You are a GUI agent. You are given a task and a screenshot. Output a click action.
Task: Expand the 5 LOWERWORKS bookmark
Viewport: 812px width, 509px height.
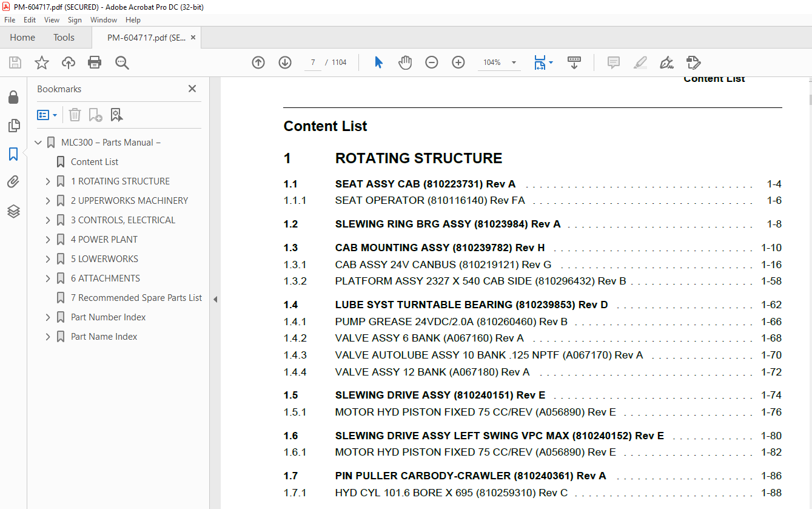pyautogui.click(x=48, y=259)
